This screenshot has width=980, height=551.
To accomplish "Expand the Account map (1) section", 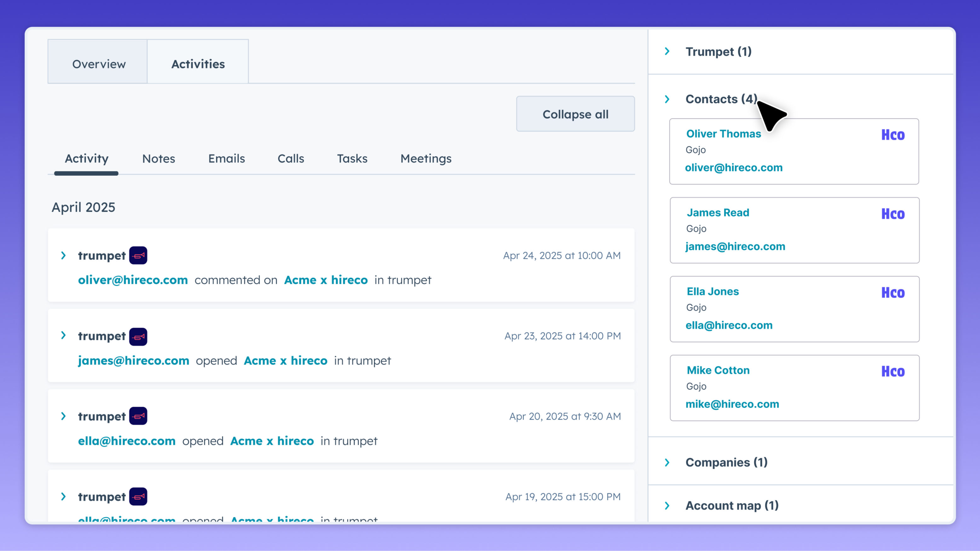I will coord(667,506).
